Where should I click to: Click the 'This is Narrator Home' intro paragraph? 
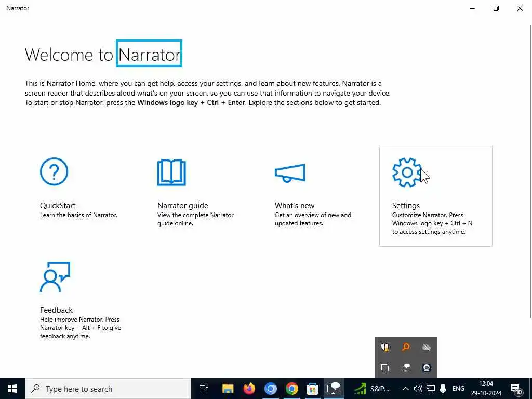click(x=208, y=93)
